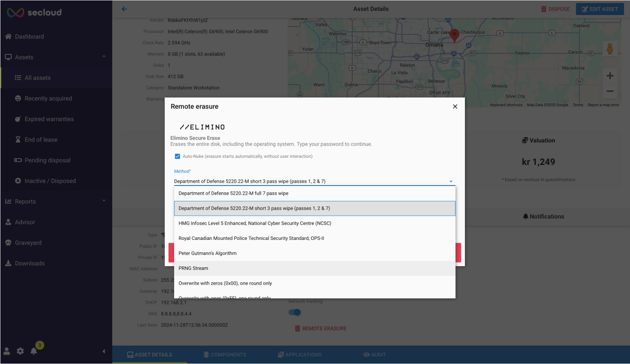Zoom out on the map

click(610, 91)
